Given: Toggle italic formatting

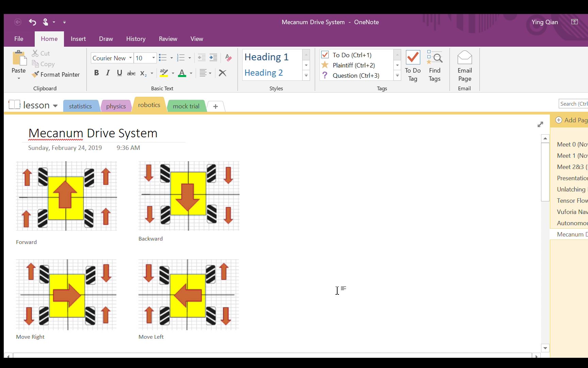Looking at the screenshot, I should (108, 73).
